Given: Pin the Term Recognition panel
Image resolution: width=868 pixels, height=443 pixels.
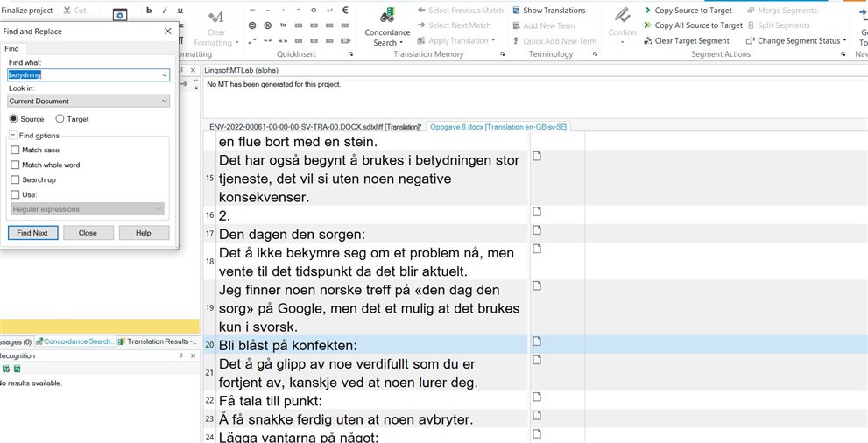Looking at the screenshot, I should tap(181, 355).
